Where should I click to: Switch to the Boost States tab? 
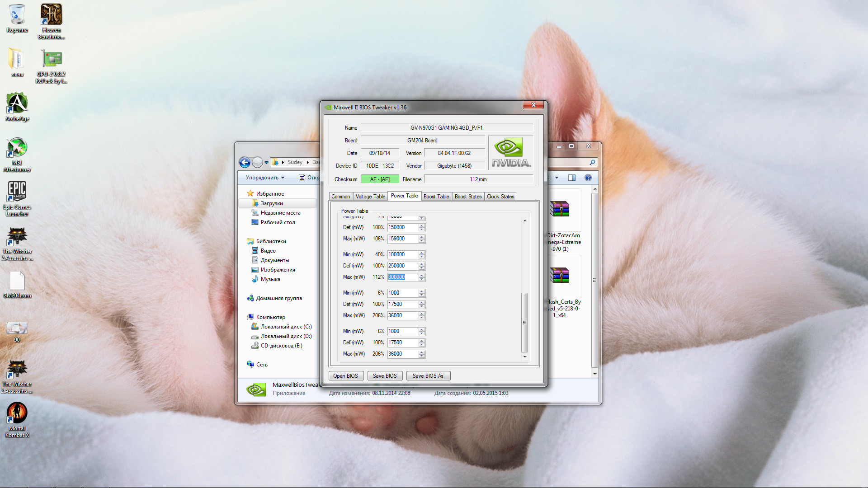pos(468,197)
